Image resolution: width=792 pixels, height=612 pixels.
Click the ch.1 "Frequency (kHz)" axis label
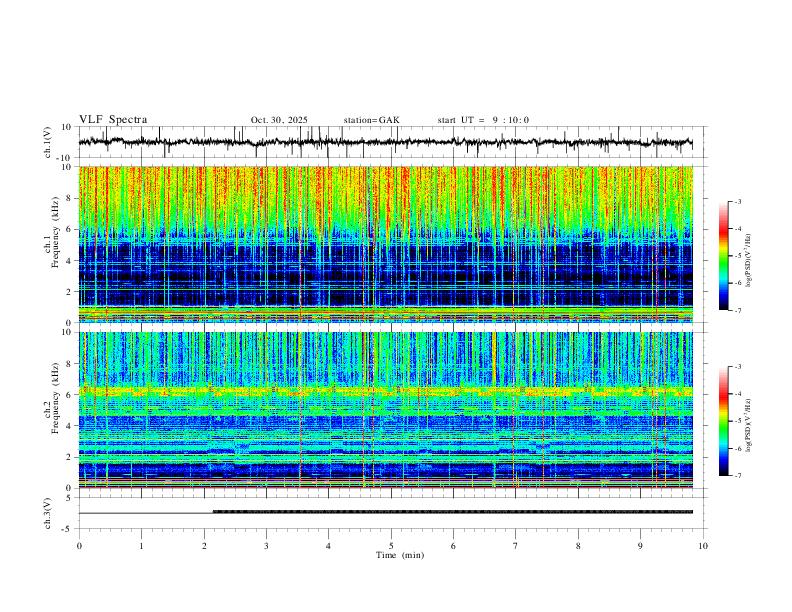(x=55, y=233)
